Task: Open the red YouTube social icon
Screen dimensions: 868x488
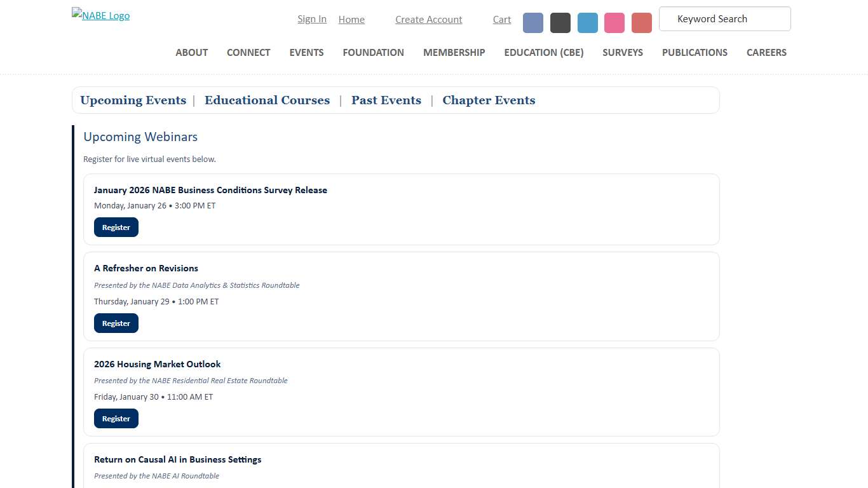Action: (x=641, y=22)
